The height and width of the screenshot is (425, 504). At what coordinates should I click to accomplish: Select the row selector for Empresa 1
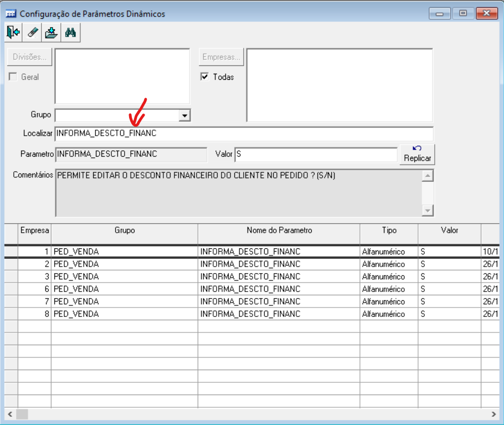11,252
